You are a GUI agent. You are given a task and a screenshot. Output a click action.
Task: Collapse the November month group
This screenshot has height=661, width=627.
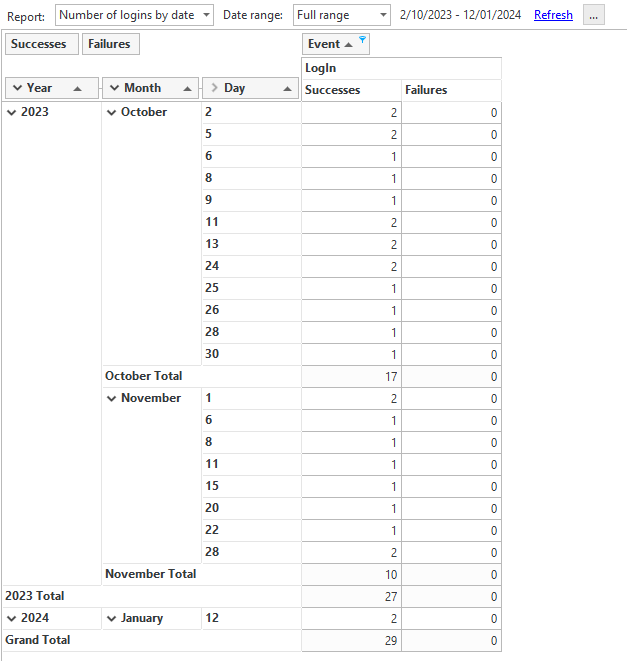tap(112, 398)
